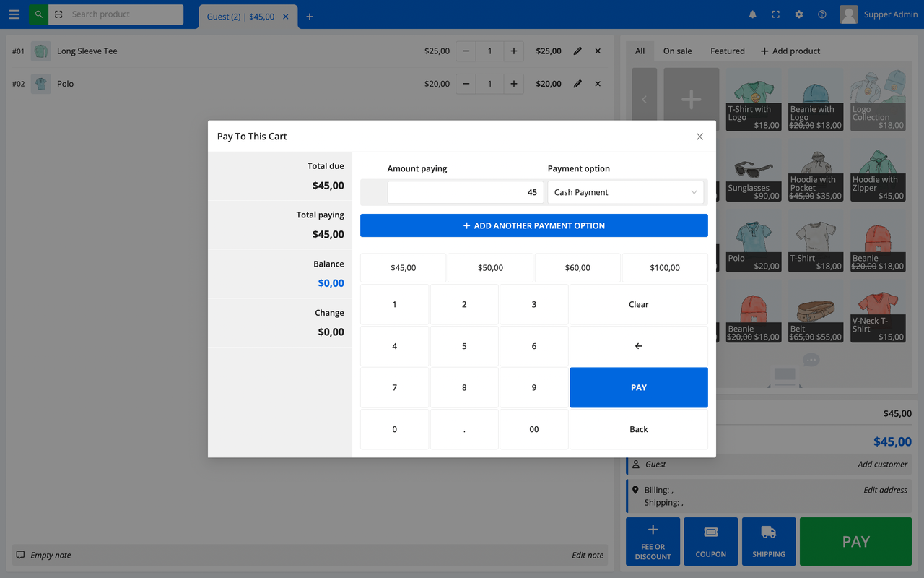Viewport: 924px width, 578px height.
Task: Tap the keypad 00 key
Action: (534, 429)
